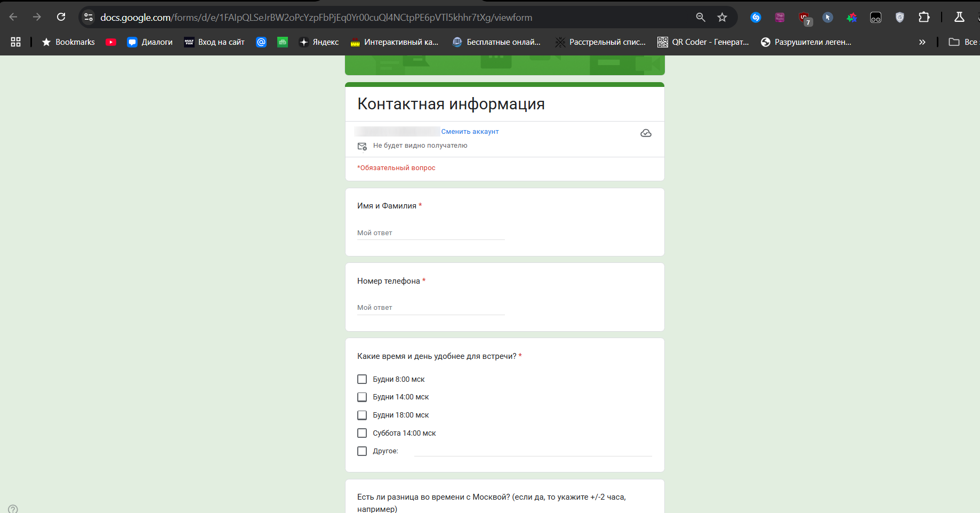The image size is (980, 513).
Task: Enable the Будни 18:00 мск checkbox
Action: [x=362, y=415]
